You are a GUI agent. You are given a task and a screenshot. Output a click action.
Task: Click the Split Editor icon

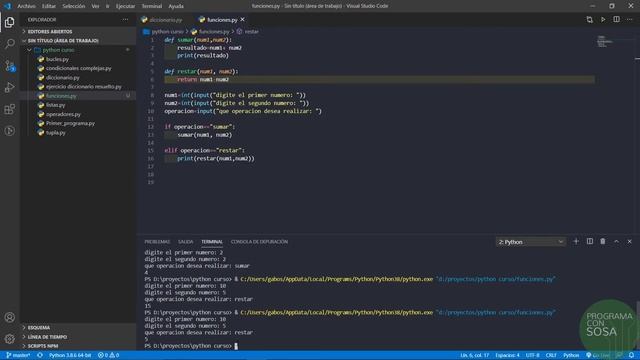[x=616, y=20]
